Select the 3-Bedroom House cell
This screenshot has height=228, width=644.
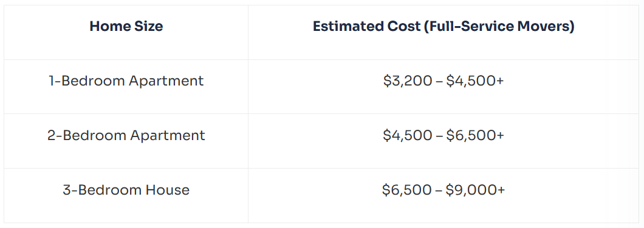126,190
